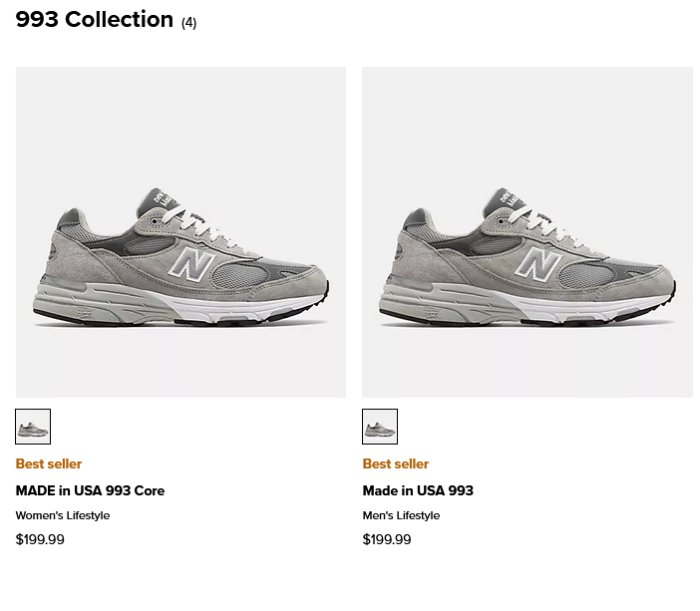Viewport: 700px width, 611px height.
Task: Open the men's Made in USA 993 shoe image
Action: pos(527,232)
